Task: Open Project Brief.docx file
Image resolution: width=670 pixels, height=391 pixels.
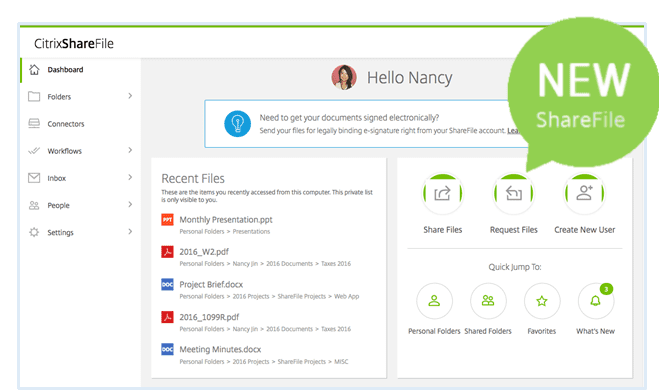Action: click(x=211, y=284)
